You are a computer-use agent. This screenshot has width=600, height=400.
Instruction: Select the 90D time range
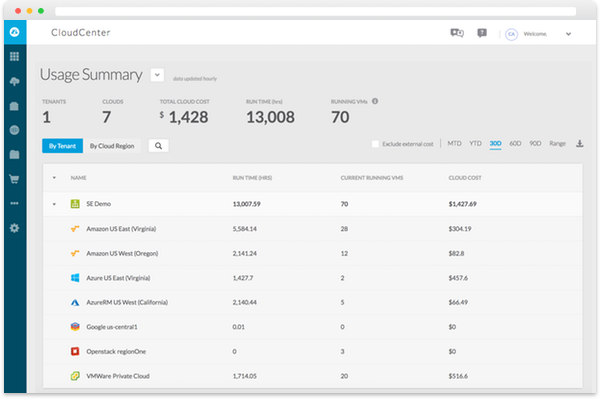535,144
